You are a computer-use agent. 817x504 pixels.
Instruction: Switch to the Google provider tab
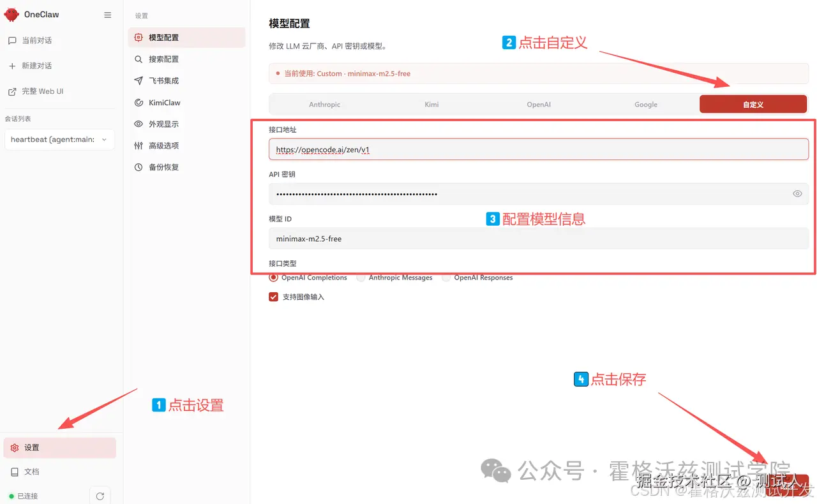(646, 104)
